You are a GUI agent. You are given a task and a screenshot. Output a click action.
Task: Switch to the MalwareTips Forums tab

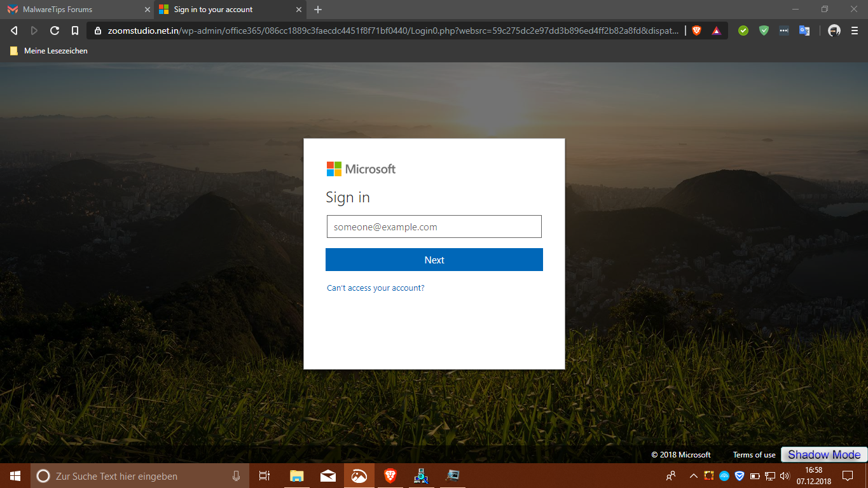point(78,10)
